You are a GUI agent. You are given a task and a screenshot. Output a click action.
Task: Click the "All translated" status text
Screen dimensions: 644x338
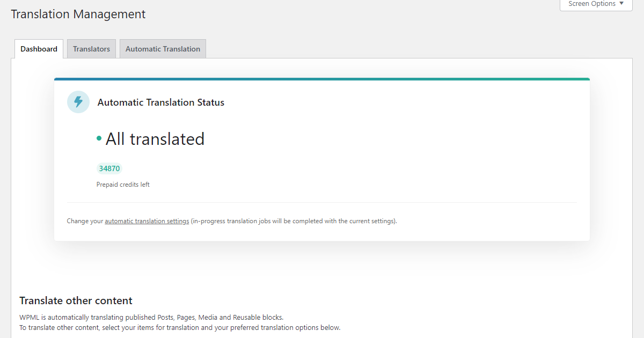(155, 138)
